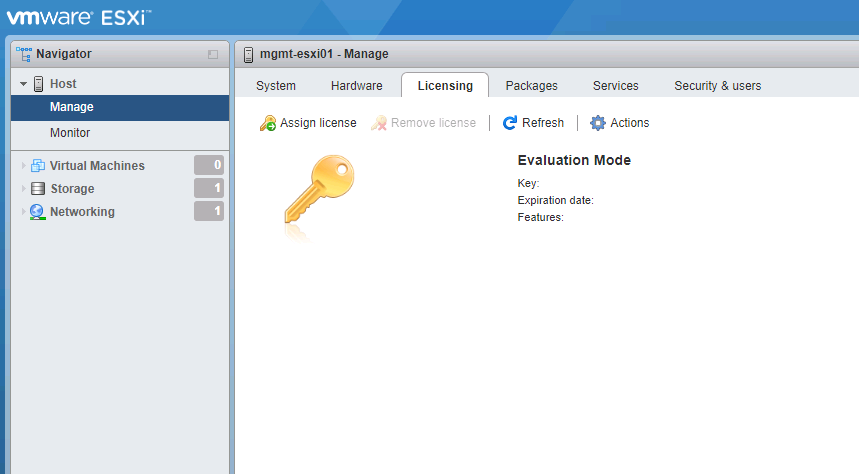Click the Navigator tree icon

pos(24,54)
